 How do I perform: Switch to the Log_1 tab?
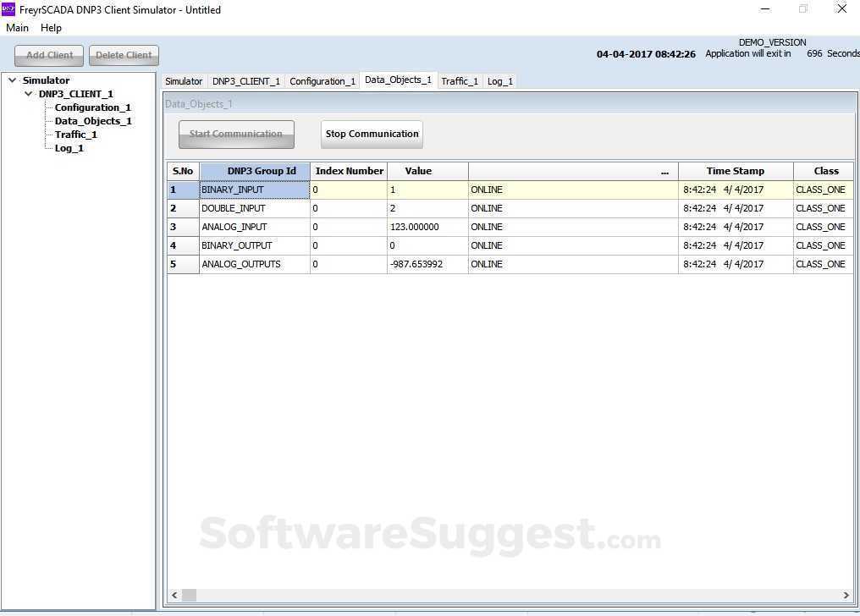click(499, 80)
